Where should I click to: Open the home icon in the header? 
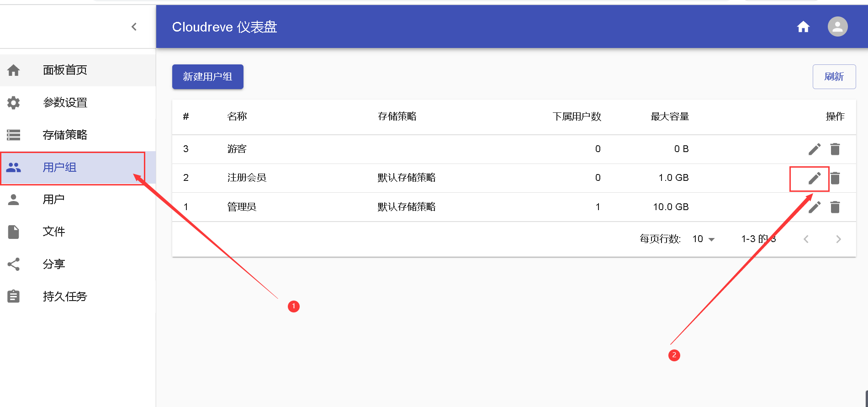coord(803,27)
